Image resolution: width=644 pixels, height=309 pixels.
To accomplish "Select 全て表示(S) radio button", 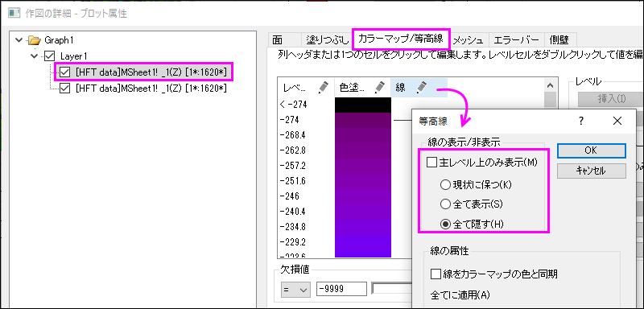I will (445, 204).
